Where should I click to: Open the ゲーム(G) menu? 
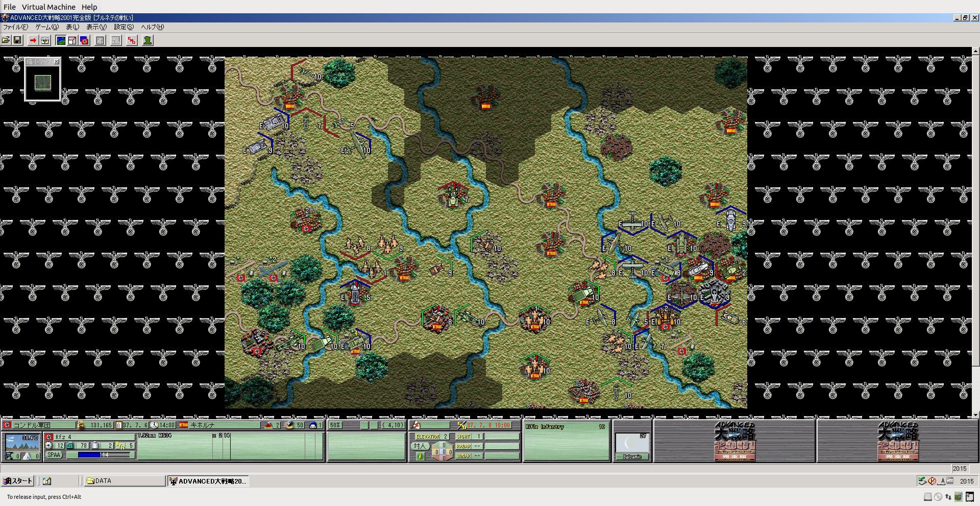point(47,27)
